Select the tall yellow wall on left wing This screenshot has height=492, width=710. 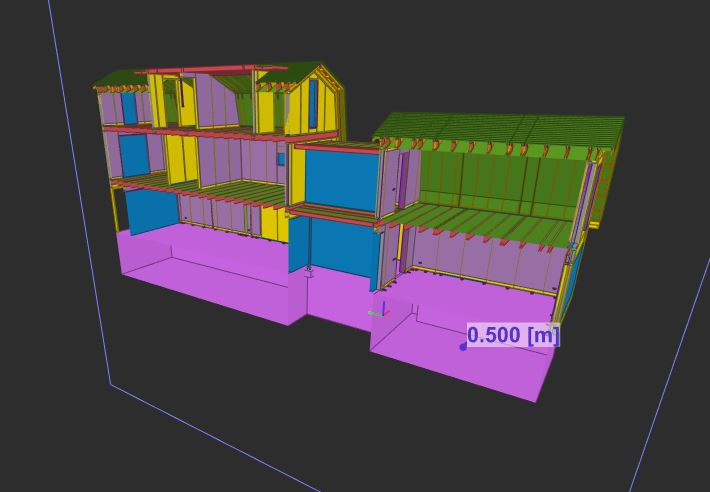[181, 158]
